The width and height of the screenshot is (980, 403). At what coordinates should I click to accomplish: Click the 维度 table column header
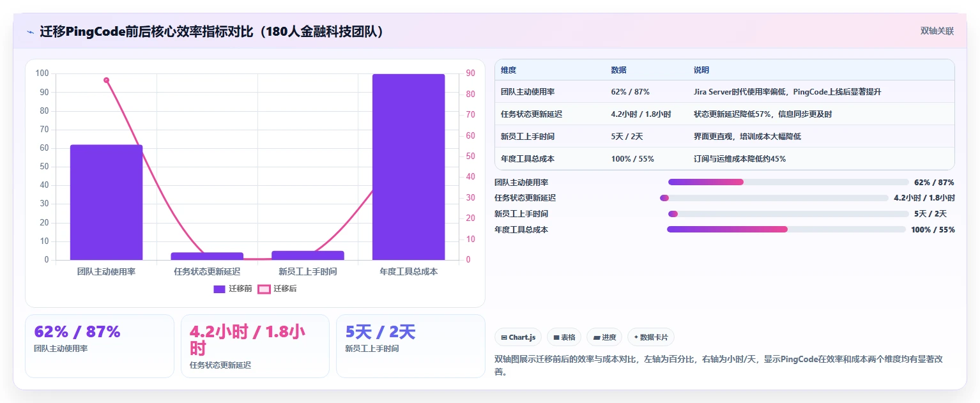tap(509, 70)
